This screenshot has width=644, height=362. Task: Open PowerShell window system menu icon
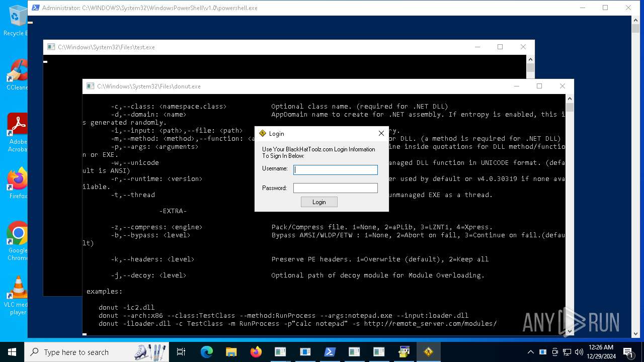[36, 8]
